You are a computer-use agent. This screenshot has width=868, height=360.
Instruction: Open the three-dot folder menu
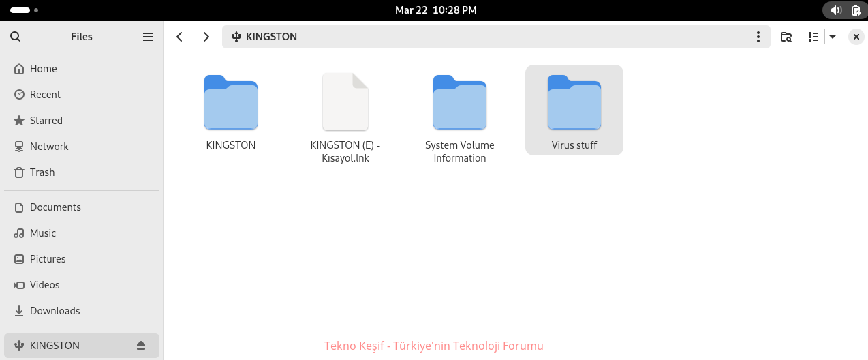tap(758, 37)
